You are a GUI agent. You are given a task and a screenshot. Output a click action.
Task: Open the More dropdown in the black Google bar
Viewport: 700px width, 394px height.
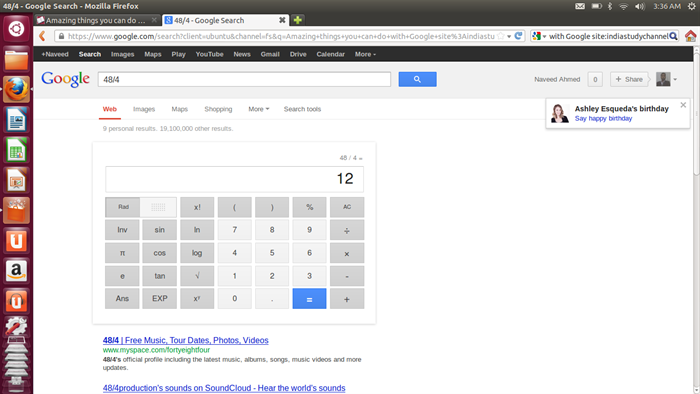(x=365, y=54)
